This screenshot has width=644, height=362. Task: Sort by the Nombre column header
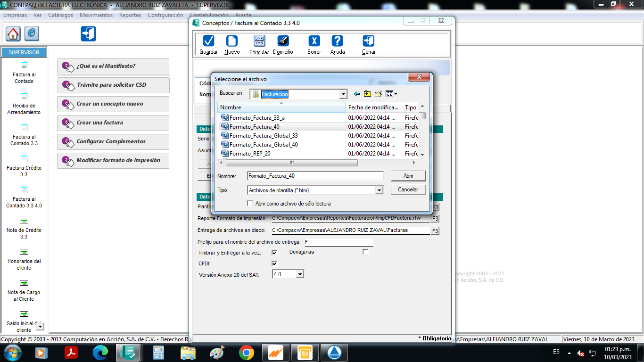click(281, 107)
